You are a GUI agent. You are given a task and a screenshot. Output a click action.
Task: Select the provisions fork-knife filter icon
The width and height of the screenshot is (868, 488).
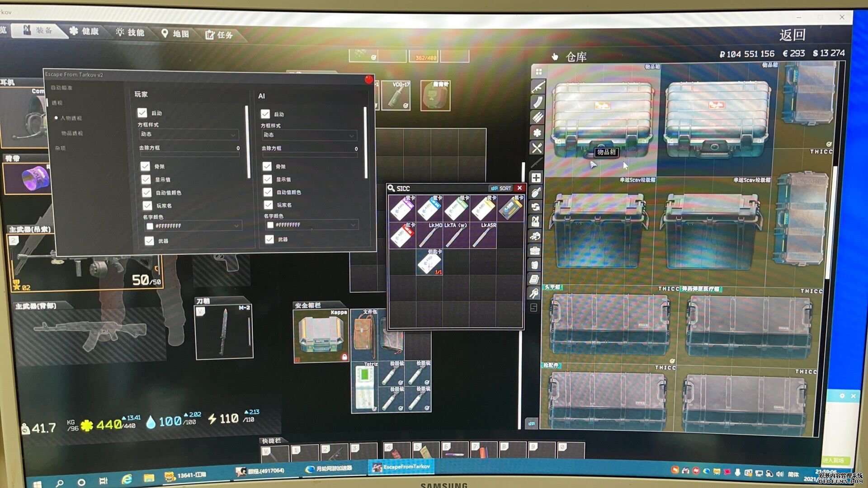pyautogui.click(x=537, y=148)
